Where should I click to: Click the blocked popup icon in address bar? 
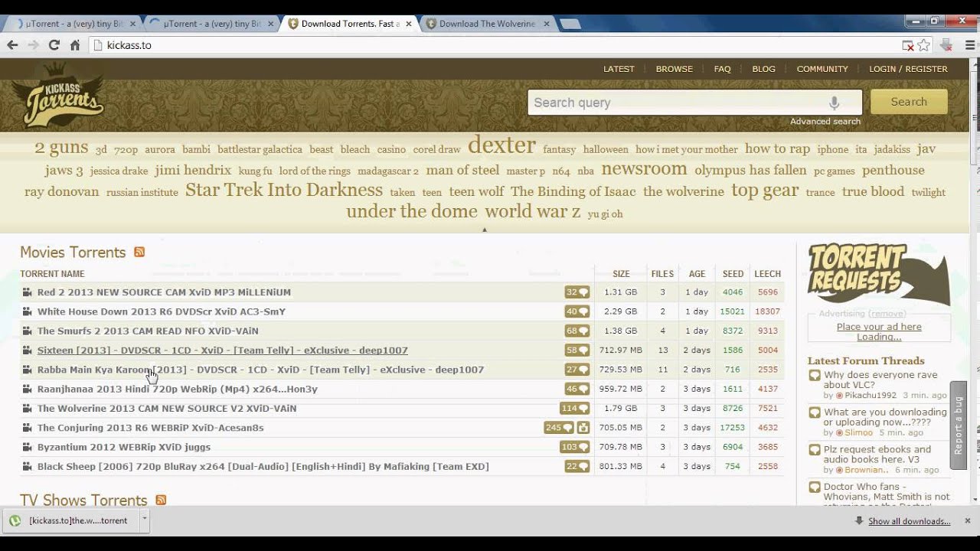[907, 45]
